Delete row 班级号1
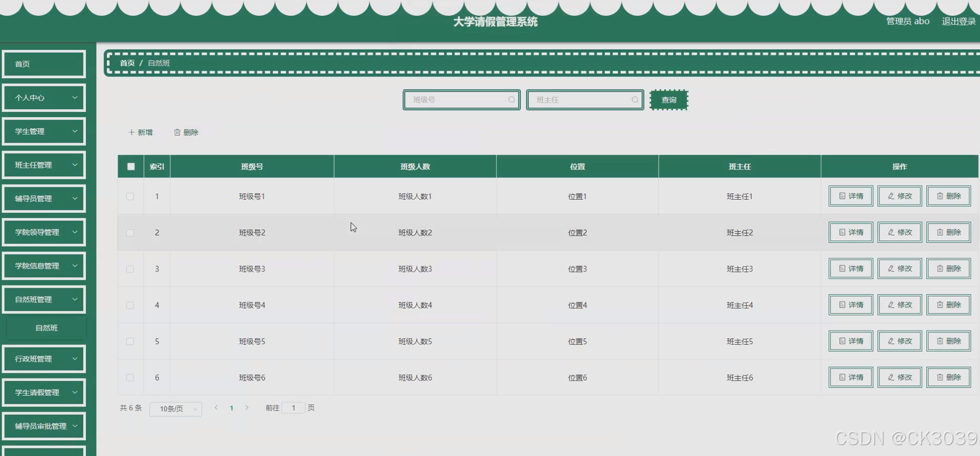Image resolution: width=980 pixels, height=456 pixels. 949,196
